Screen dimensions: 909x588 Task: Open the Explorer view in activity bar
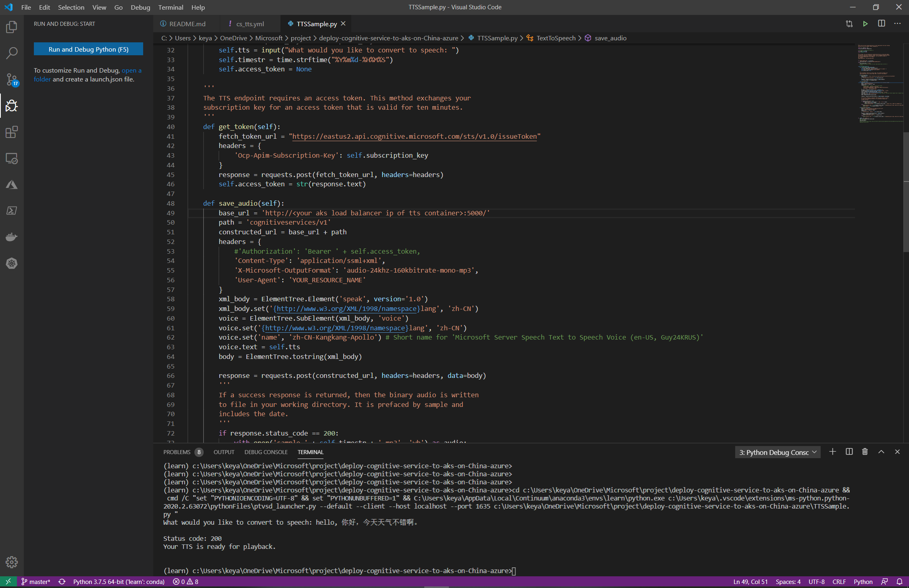tap(12, 27)
